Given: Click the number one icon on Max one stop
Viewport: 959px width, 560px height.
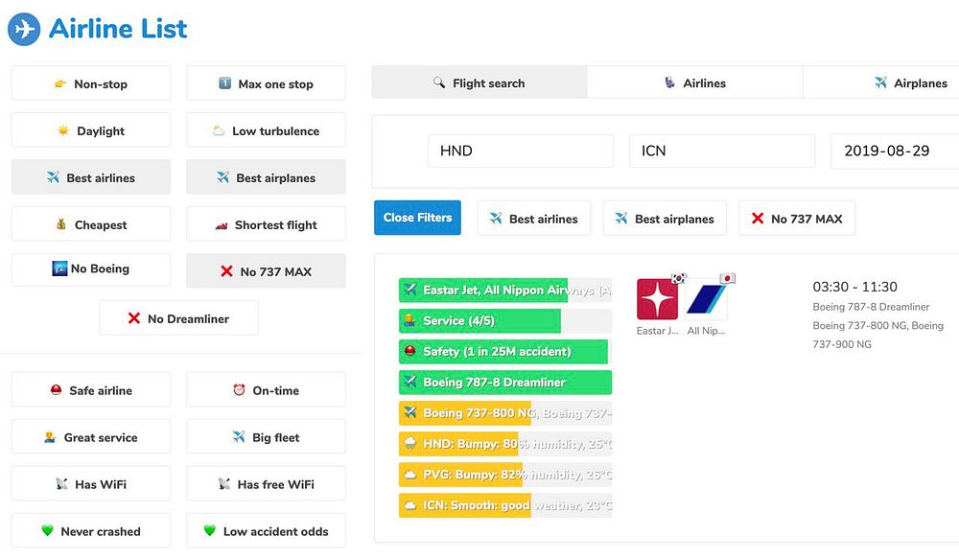Looking at the screenshot, I should (x=225, y=83).
